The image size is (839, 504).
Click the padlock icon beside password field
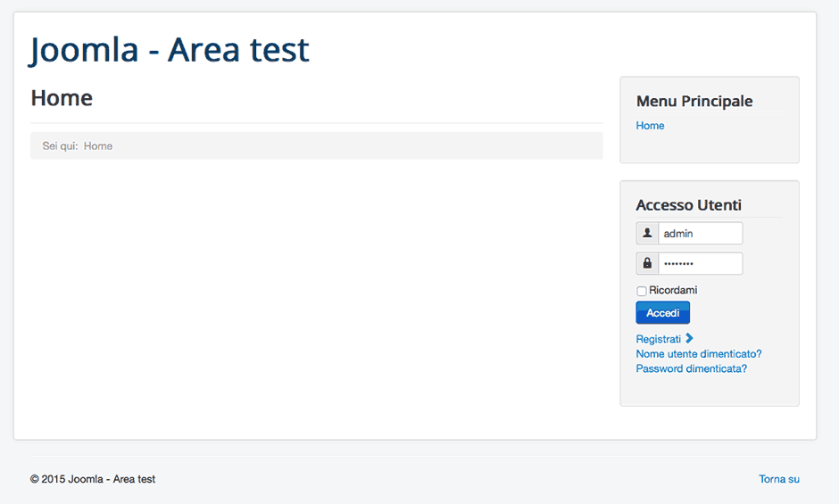(647, 264)
